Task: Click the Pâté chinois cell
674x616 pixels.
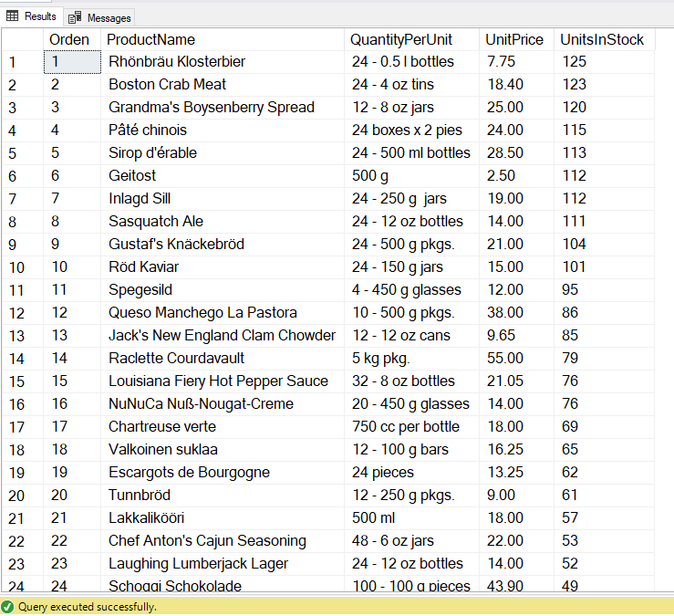Action: tap(223, 131)
